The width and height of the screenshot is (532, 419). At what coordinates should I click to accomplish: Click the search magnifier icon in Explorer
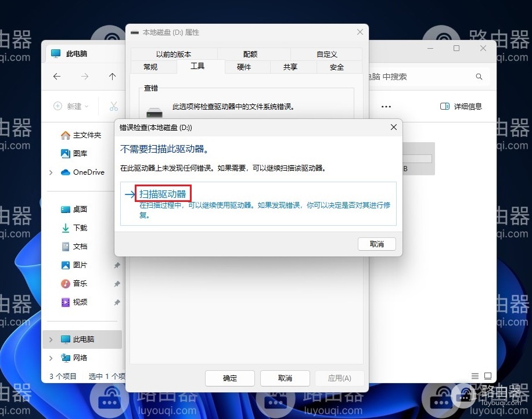[479, 77]
